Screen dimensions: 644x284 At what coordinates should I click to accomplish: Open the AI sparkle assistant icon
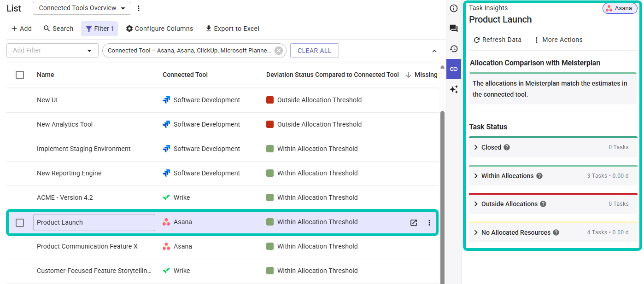(x=454, y=89)
